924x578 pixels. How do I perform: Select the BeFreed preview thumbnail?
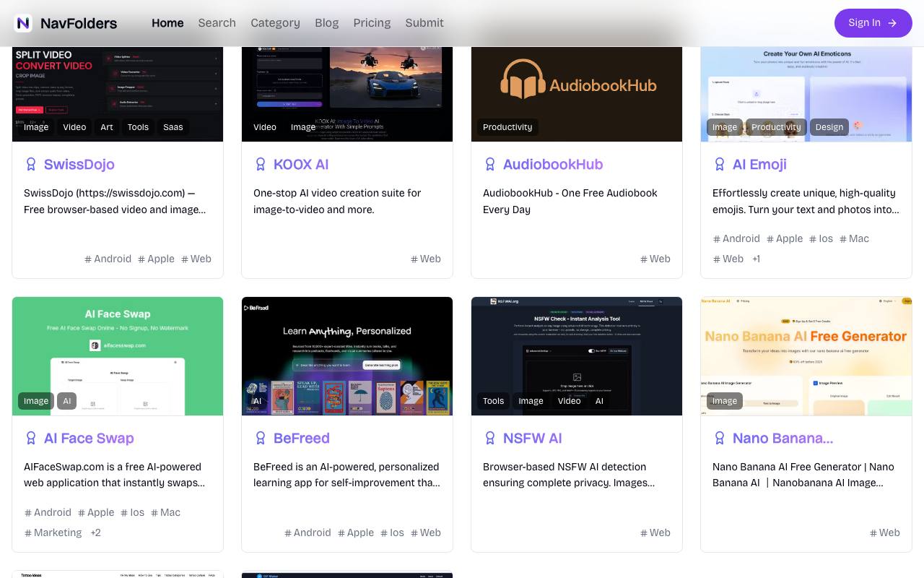[347, 356]
